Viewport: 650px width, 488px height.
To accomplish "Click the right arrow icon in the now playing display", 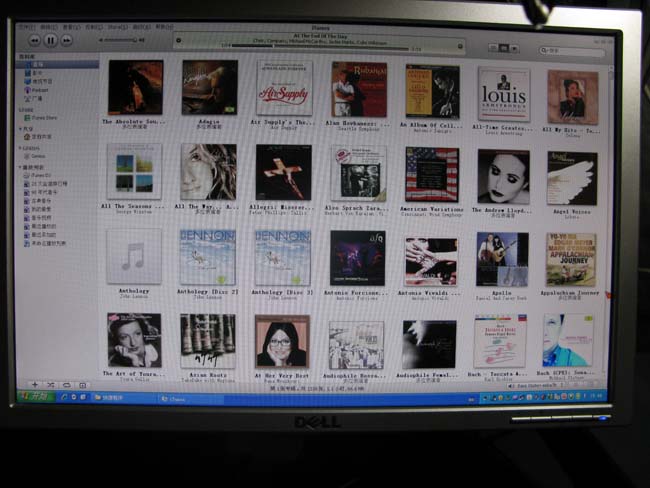I will pos(460,46).
